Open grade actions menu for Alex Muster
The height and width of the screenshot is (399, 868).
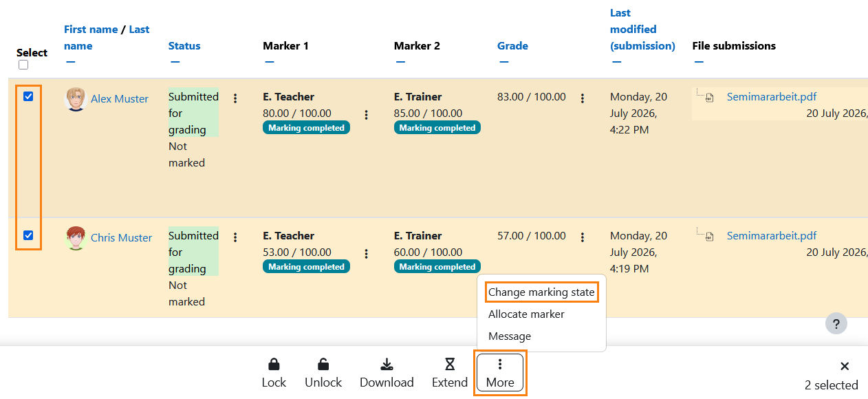583,98
